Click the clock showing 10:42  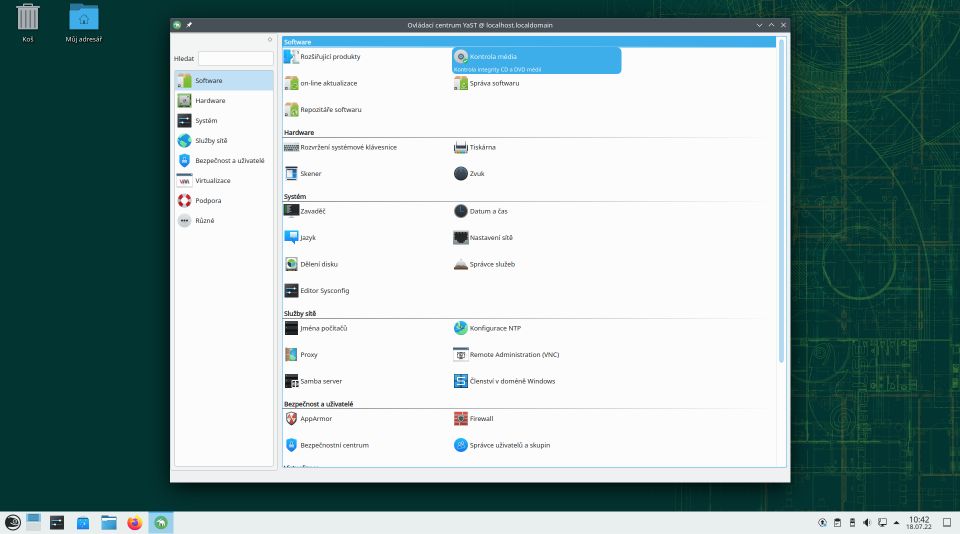(x=919, y=522)
